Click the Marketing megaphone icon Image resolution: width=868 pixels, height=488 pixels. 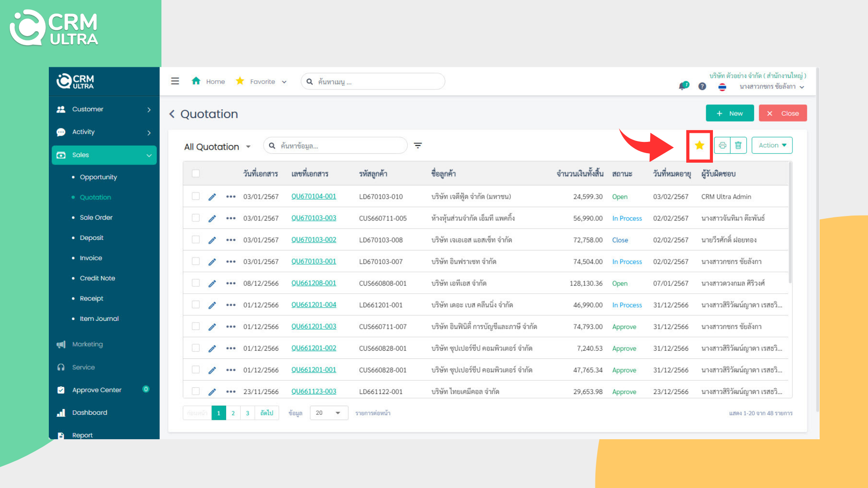[61, 345]
